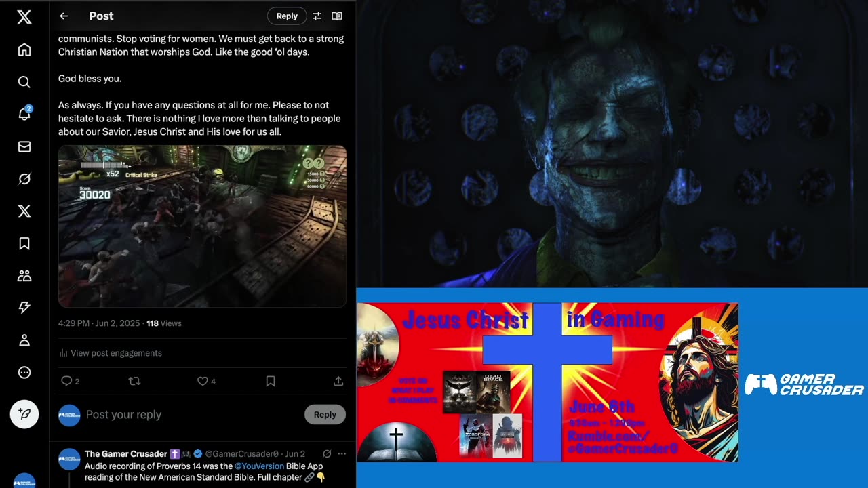Viewport: 868px width, 488px height.
Task: Click 'God bless you.' text in post
Action: 90,79
